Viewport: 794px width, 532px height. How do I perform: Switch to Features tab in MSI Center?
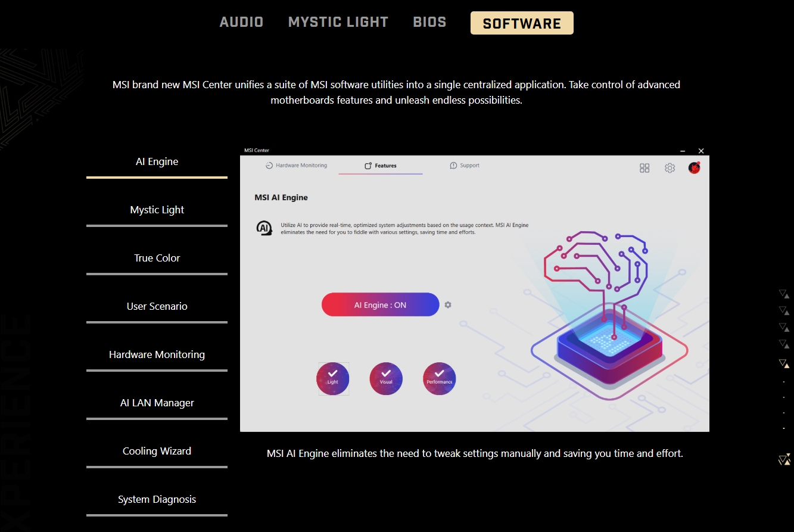click(381, 166)
